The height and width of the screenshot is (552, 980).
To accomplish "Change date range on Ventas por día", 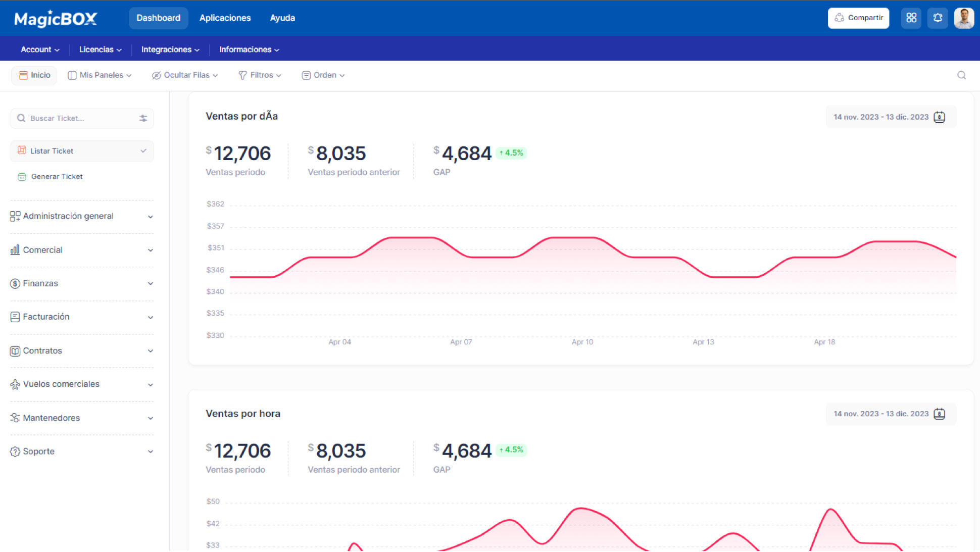I will (x=891, y=117).
